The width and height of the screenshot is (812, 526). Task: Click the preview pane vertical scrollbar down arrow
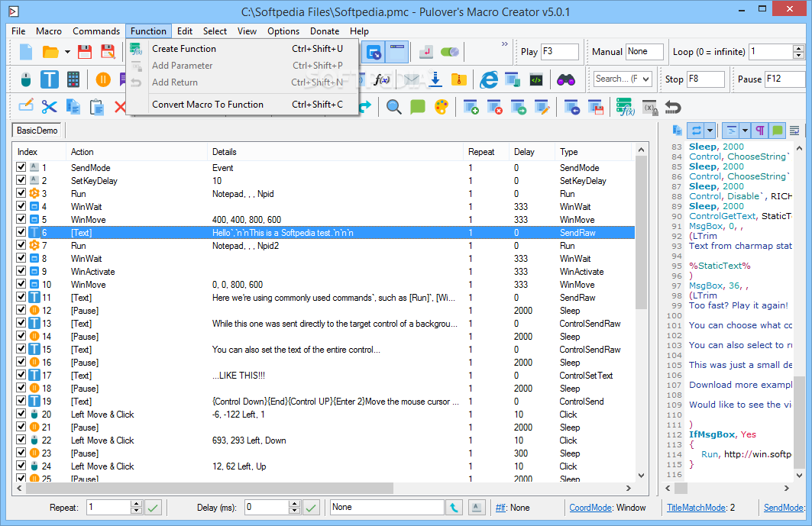[x=800, y=476]
